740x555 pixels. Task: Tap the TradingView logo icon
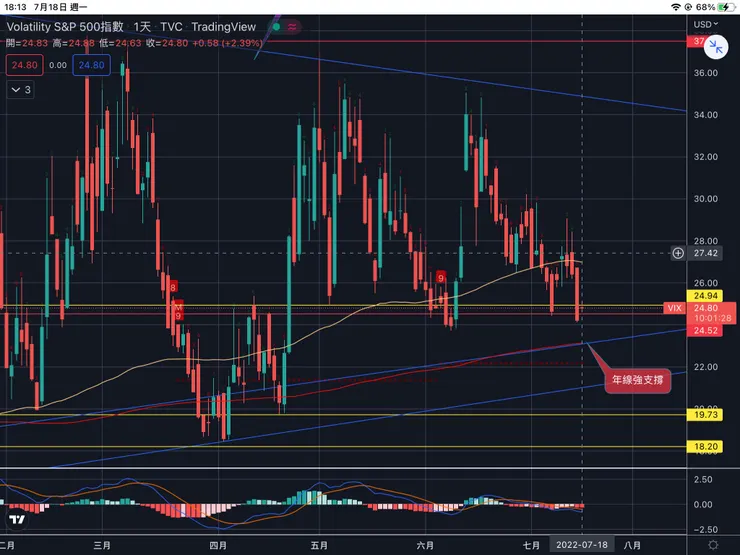tap(17, 520)
